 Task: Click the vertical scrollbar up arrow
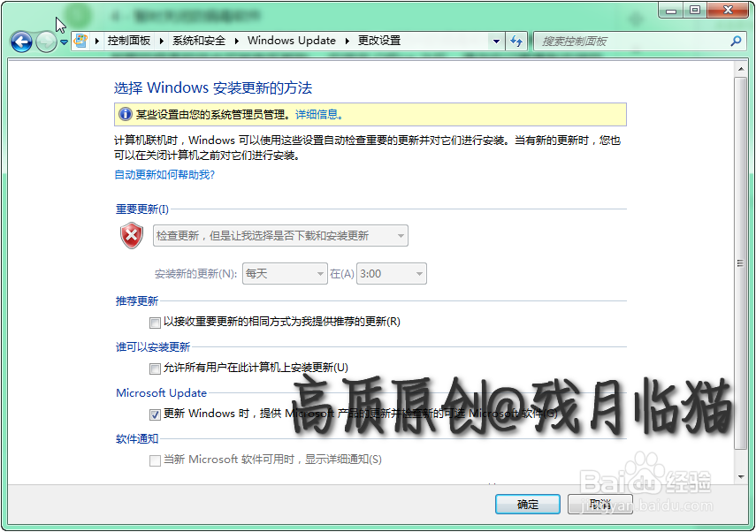[741, 70]
